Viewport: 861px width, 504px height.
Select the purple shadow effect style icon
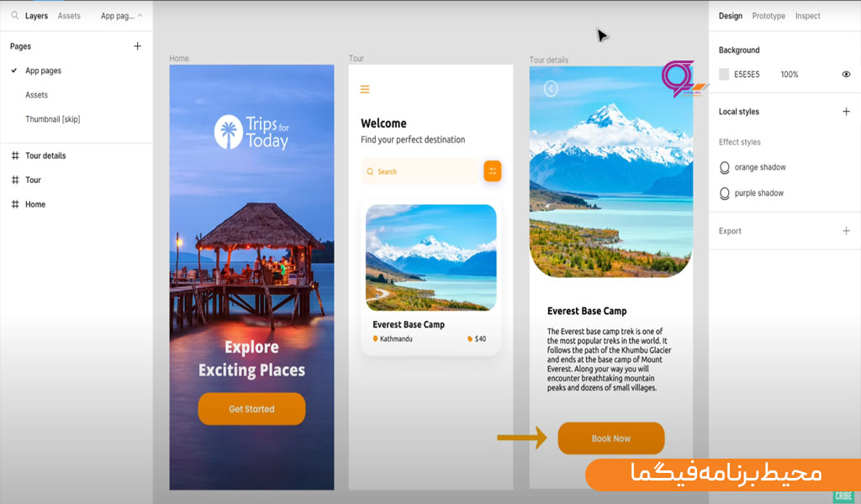tap(724, 193)
